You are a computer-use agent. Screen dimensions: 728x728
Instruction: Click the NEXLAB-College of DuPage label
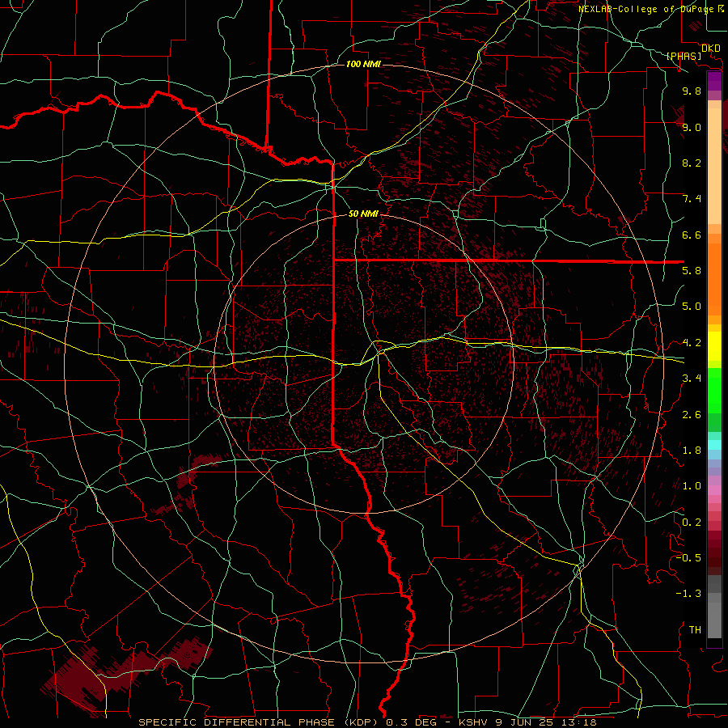647,9
